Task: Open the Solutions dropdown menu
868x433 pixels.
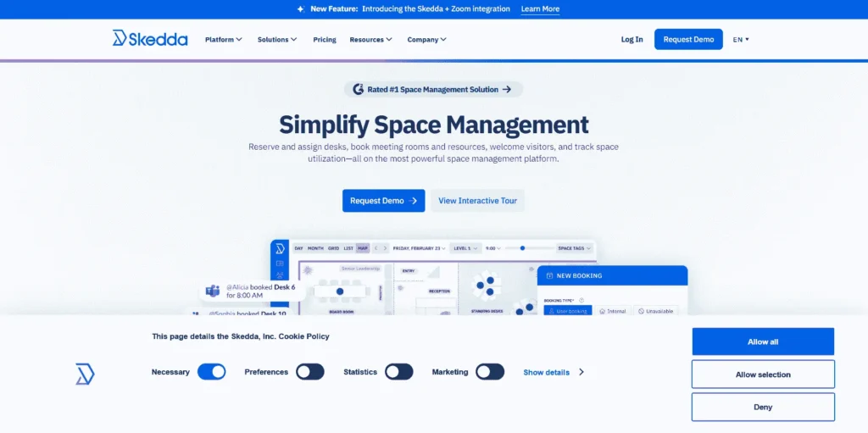Action: (277, 40)
